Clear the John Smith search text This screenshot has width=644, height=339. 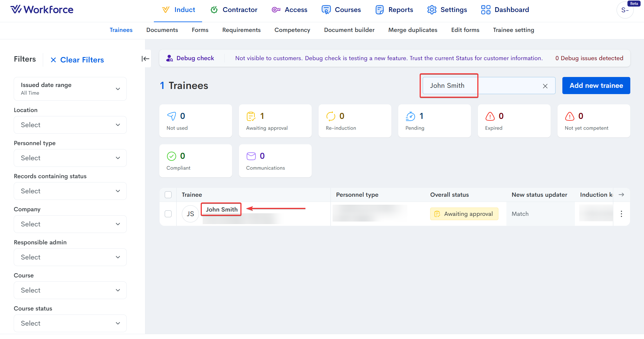click(x=545, y=86)
